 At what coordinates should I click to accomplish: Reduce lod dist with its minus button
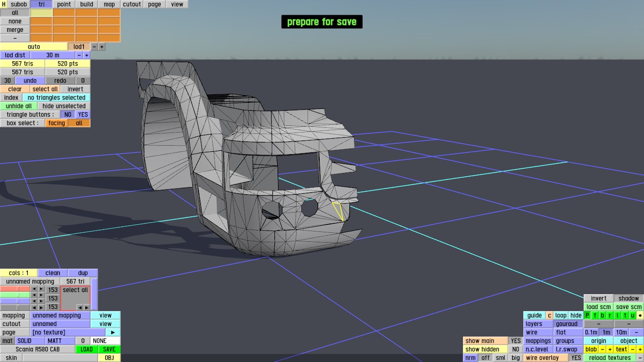tap(79, 55)
